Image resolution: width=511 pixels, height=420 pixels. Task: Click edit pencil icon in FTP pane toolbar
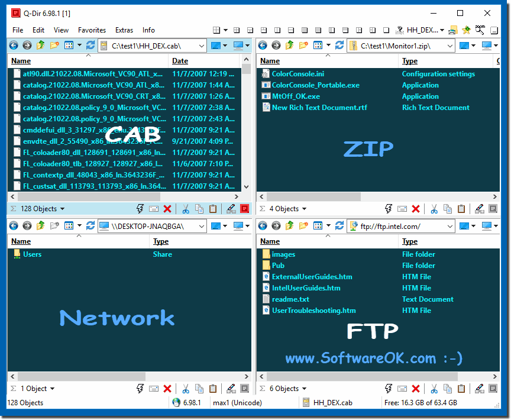(480, 389)
